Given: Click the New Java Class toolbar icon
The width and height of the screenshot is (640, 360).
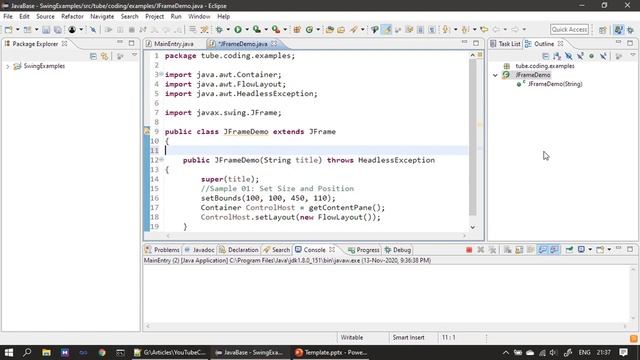Looking at the screenshot, I should tap(309, 29).
